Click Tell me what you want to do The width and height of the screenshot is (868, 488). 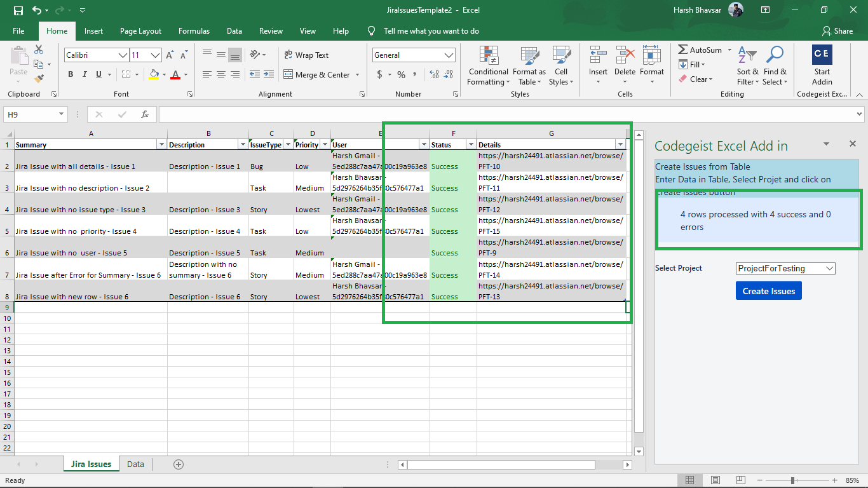(431, 31)
